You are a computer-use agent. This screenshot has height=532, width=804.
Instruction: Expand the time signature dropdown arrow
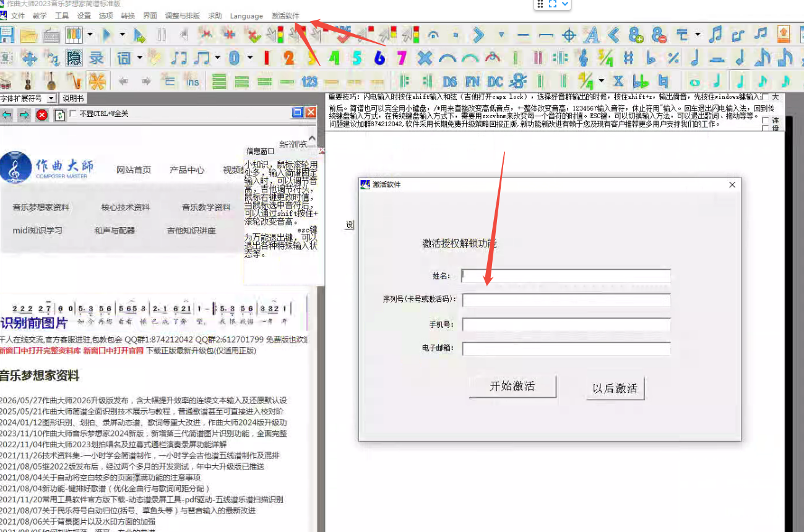pos(602,81)
